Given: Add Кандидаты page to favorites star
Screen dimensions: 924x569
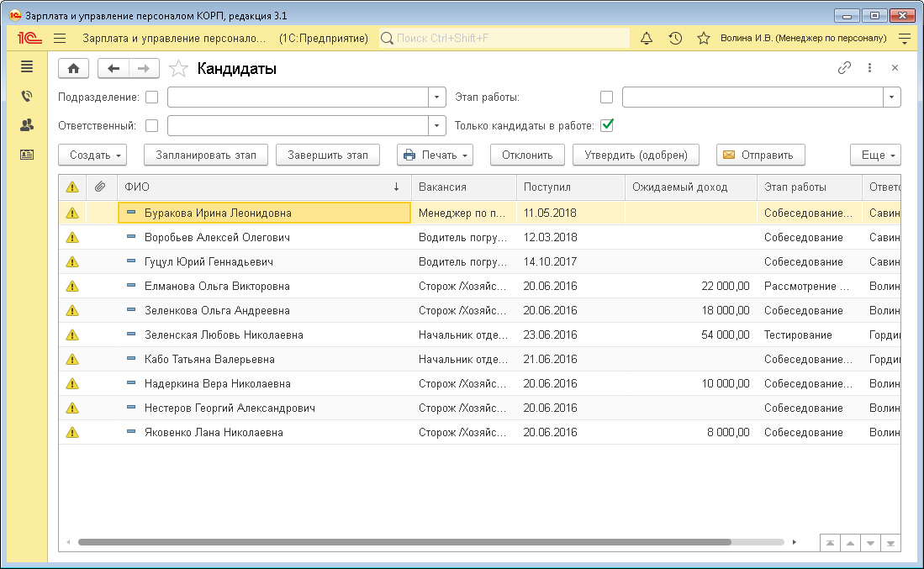Looking at the screenshot, I should pyautogui.click(x=177, y=69).
